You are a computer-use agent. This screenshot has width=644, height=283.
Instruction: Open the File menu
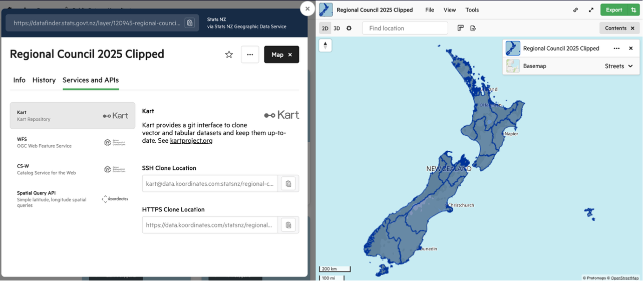coord(430,10)
